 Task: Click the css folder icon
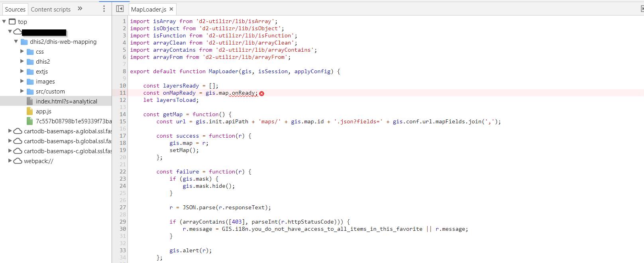coord(30,52)
